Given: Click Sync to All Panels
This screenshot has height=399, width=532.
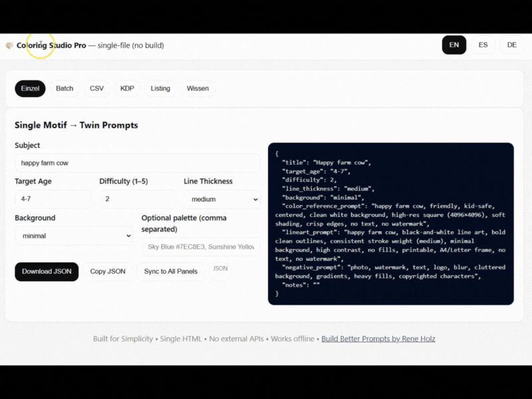Looking at the screenshot, I should (171, 271).
